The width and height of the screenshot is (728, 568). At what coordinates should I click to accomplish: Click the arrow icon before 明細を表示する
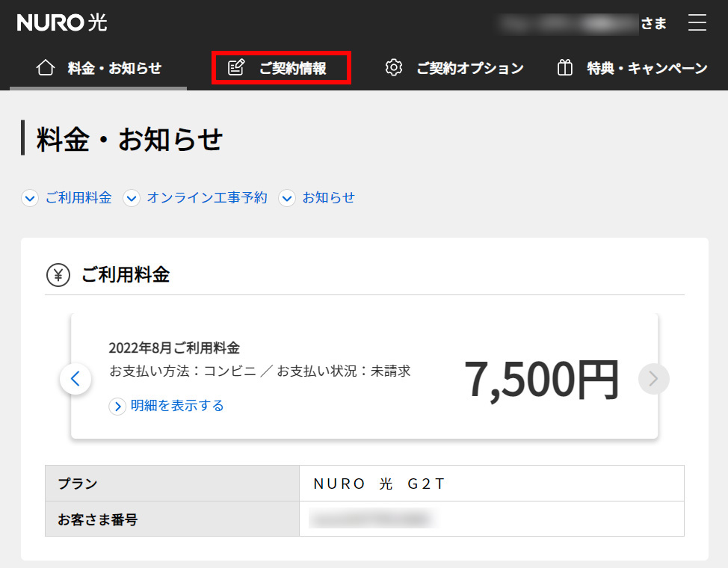[117, 407]
